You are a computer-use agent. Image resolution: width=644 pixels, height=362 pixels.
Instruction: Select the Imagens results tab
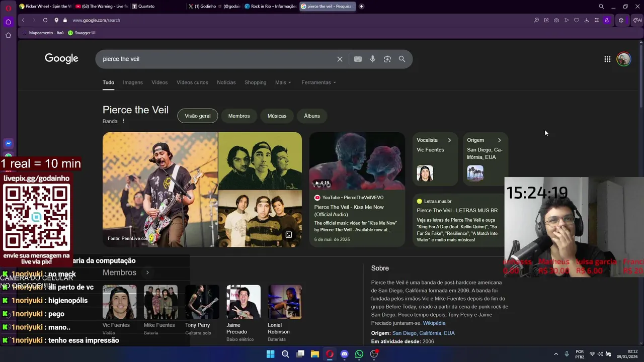[133, 82]
